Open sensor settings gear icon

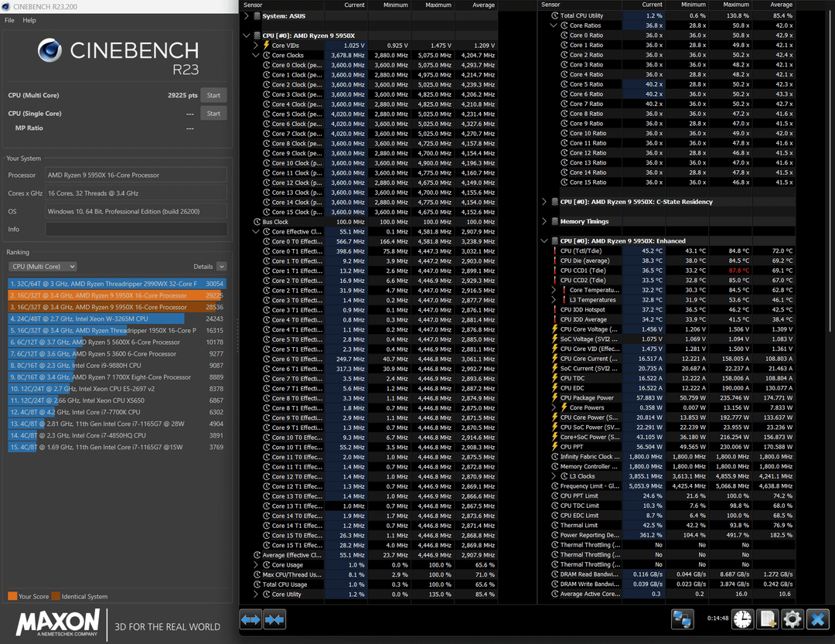tap(792, 619)
